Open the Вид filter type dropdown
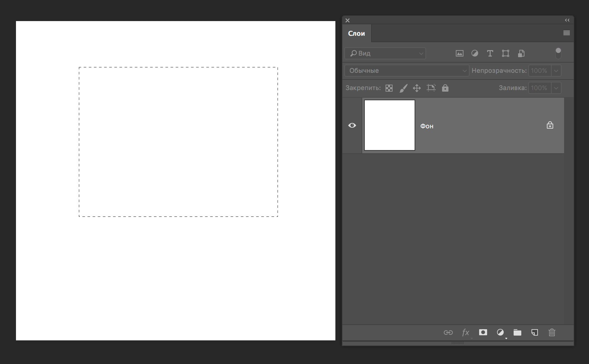589x364 pixels. click(385, 53)
